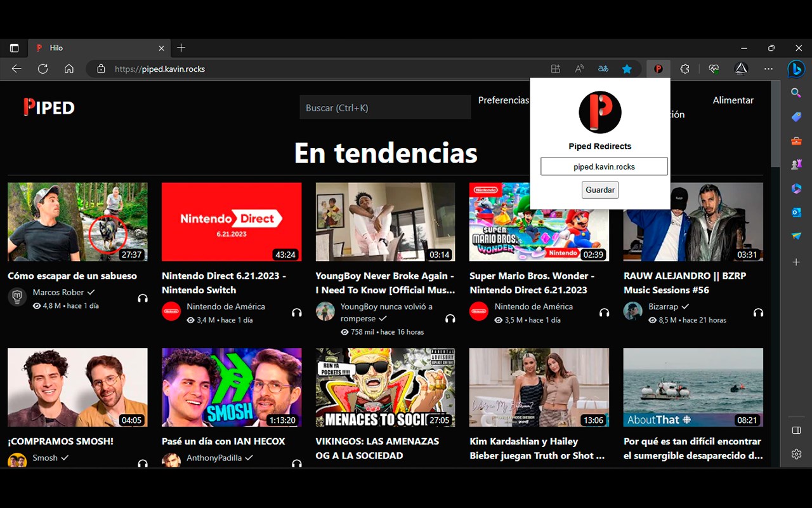Click the Piped logo on the page
Screen dimensions: 812x508
click(49, 107)
